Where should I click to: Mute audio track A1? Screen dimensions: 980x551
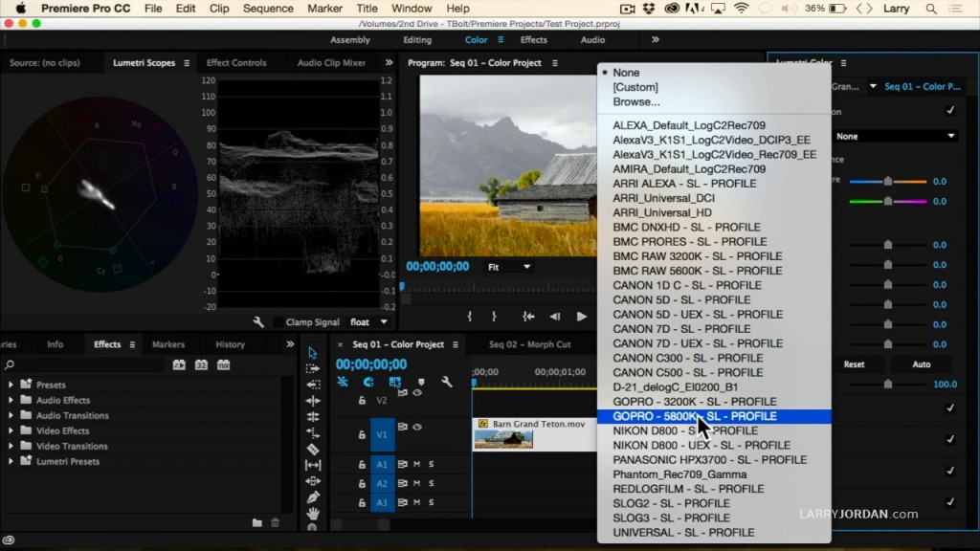[417, 464]
